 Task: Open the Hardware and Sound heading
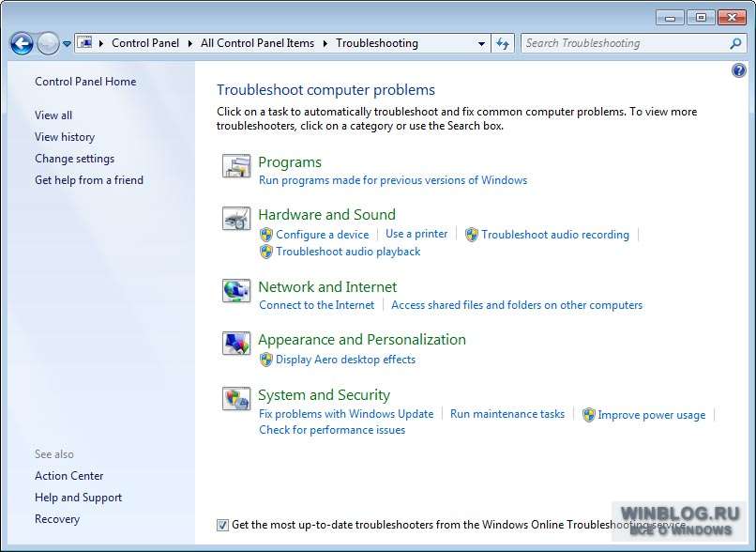click(x=327, y=215)
